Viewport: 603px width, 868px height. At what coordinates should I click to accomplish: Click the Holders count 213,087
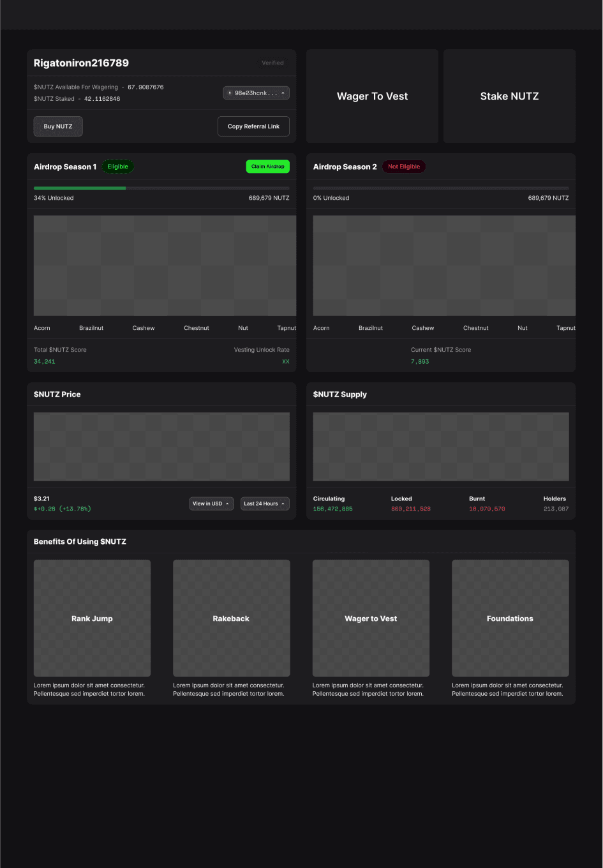click(x=556, y=509)
